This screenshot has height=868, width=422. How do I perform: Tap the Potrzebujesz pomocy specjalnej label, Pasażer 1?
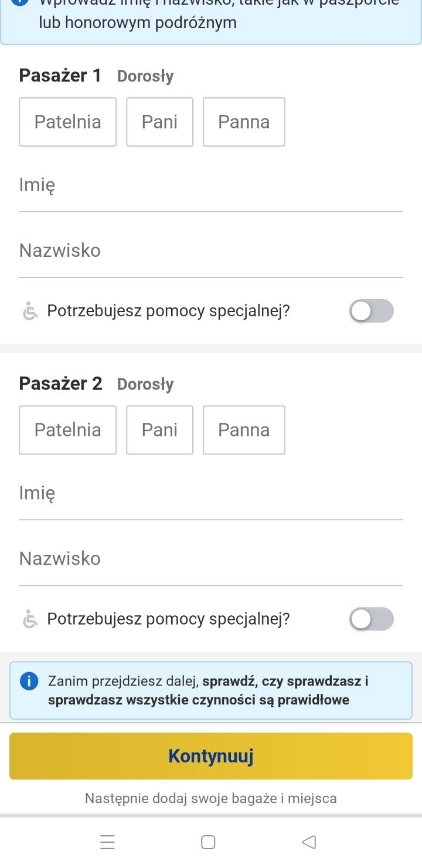point(169,311)
